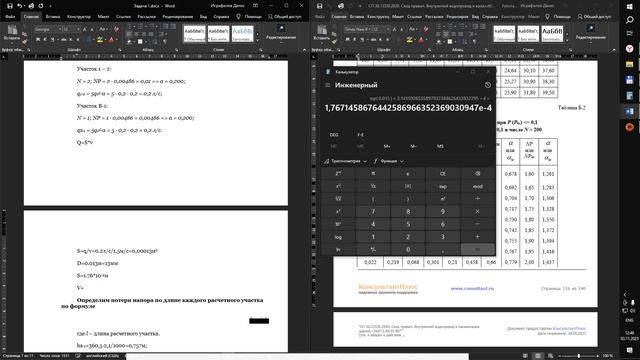Switch to Конструктор tab in left Word

79,17
